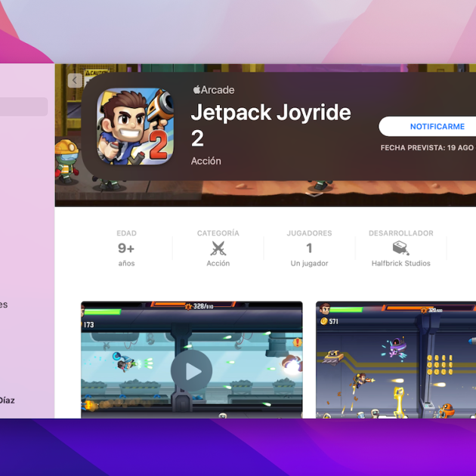Viewport: 476px width, 476px height.
Task: Click the crossed swords category icon
Action: (218, 248)
